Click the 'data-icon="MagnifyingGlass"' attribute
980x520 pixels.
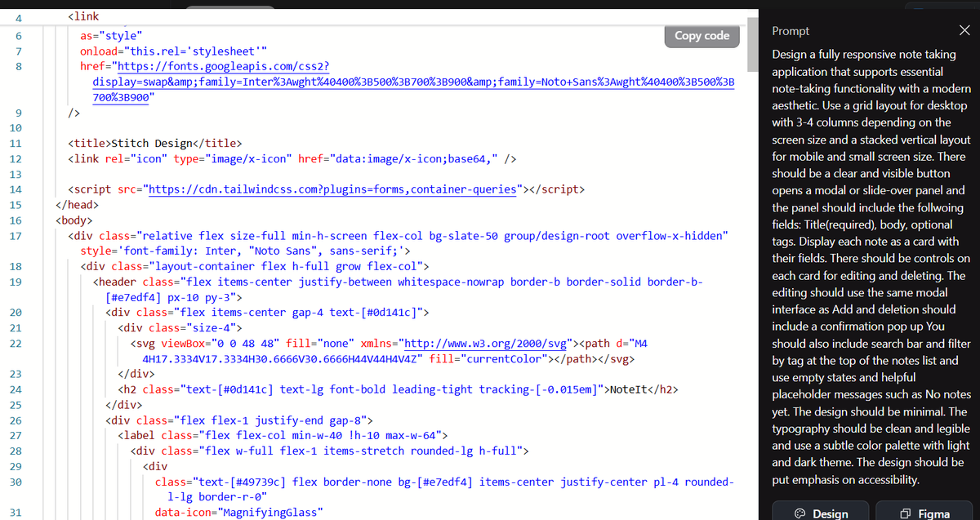pyautogui.click(x=238, y=513)
